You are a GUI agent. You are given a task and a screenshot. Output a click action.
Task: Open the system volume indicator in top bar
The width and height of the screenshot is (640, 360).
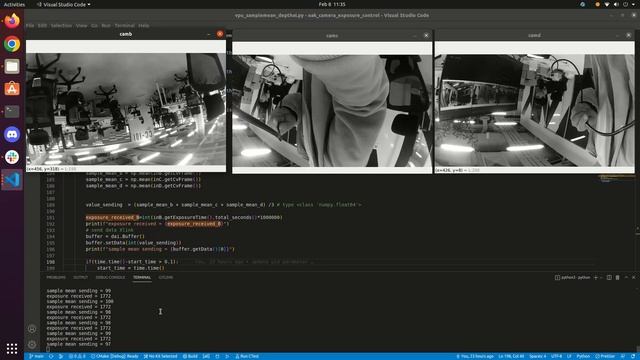616,4
